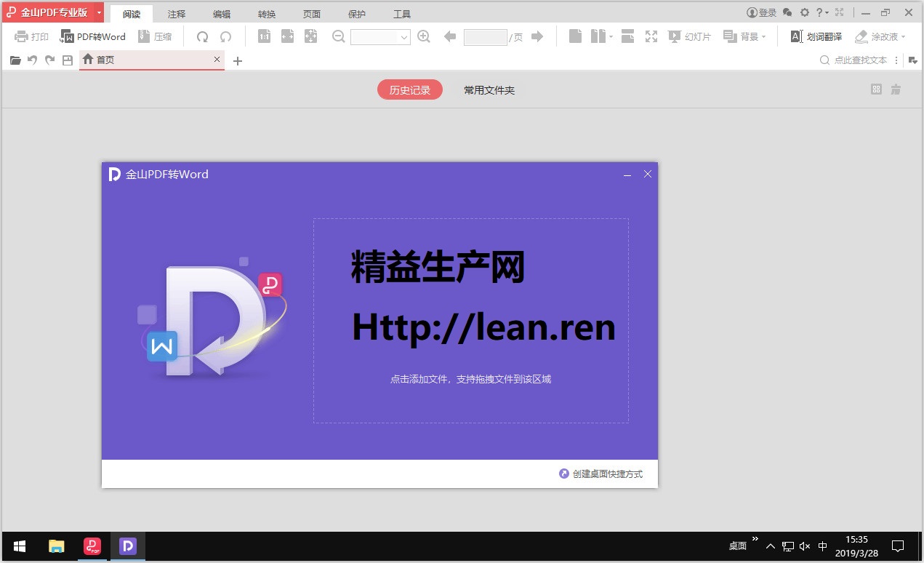Switch to the 注释 tab
Screen dimensions: 924x563
(177, 14)
